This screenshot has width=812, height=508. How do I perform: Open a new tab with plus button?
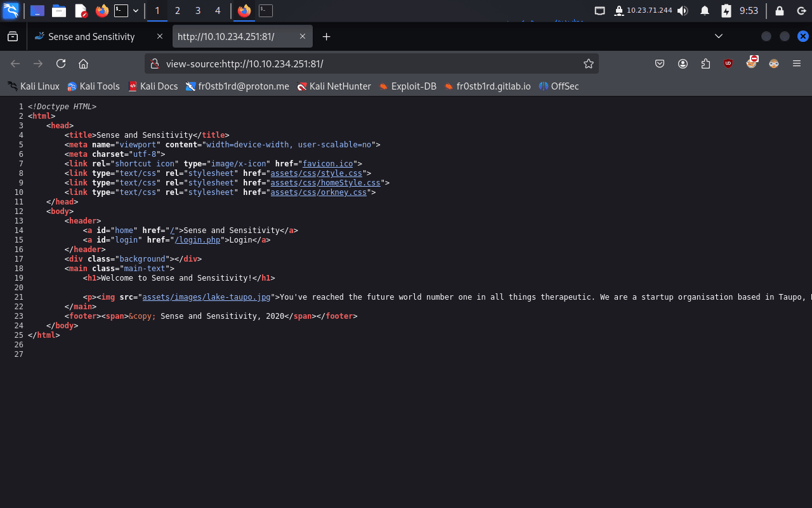click(327, 37)
